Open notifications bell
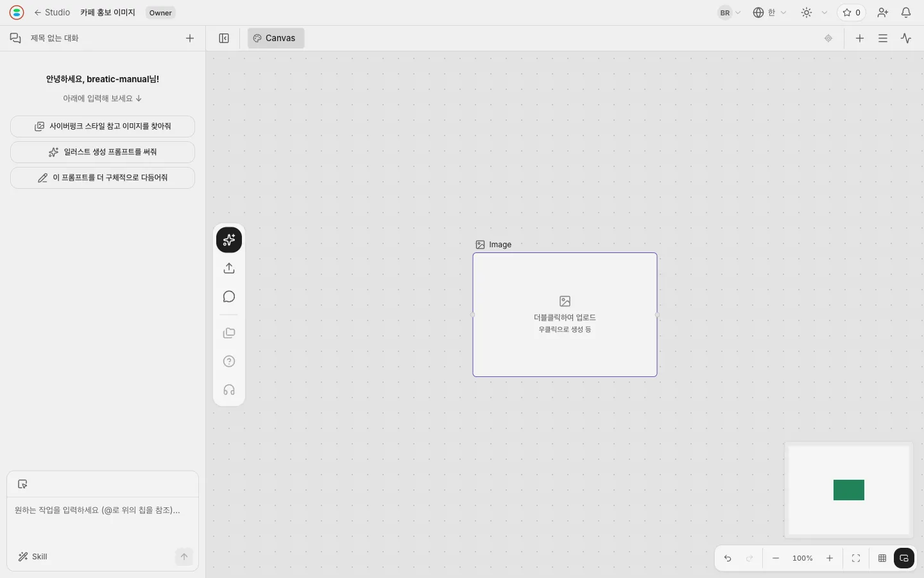This screenshot has width=924, height=578. [906, 13]
